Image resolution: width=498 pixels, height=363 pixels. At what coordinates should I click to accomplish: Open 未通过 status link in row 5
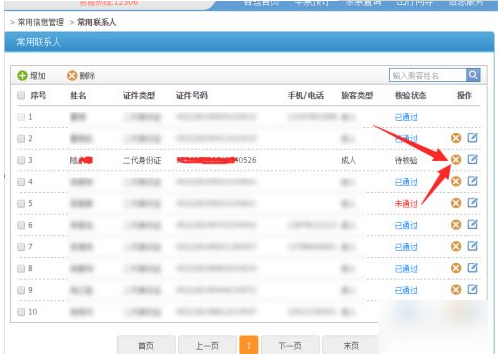point(406,204)
